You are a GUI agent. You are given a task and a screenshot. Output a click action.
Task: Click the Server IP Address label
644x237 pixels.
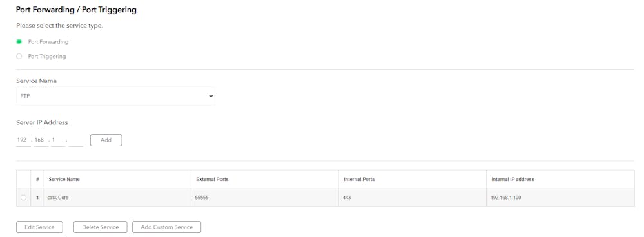[x=42, y=122]
